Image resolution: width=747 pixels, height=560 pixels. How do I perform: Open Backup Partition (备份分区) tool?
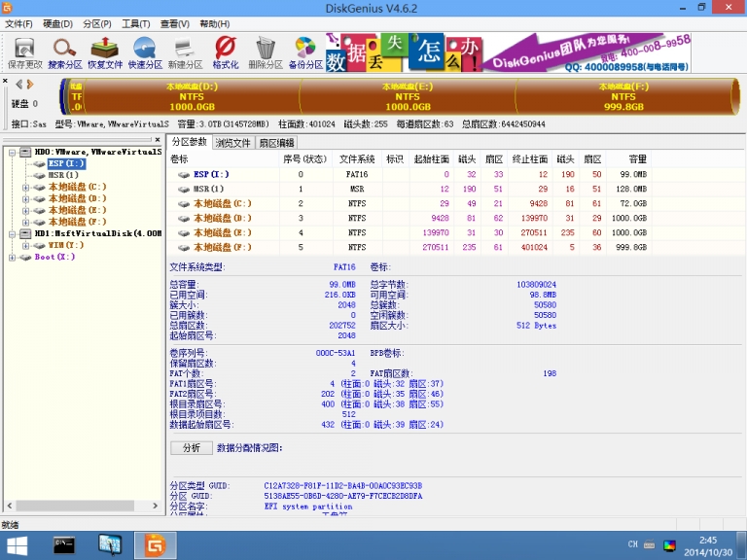305,53
